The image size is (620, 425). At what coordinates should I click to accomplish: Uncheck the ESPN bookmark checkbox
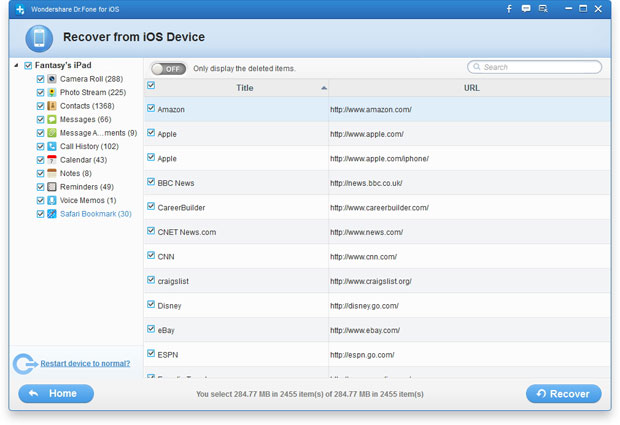coord(151,353)
